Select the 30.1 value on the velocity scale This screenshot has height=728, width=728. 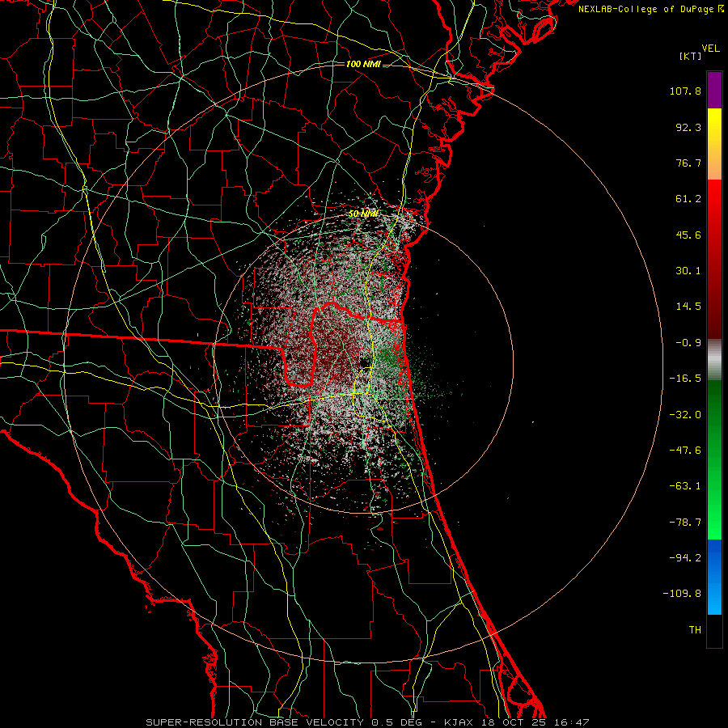click(688, 271)
